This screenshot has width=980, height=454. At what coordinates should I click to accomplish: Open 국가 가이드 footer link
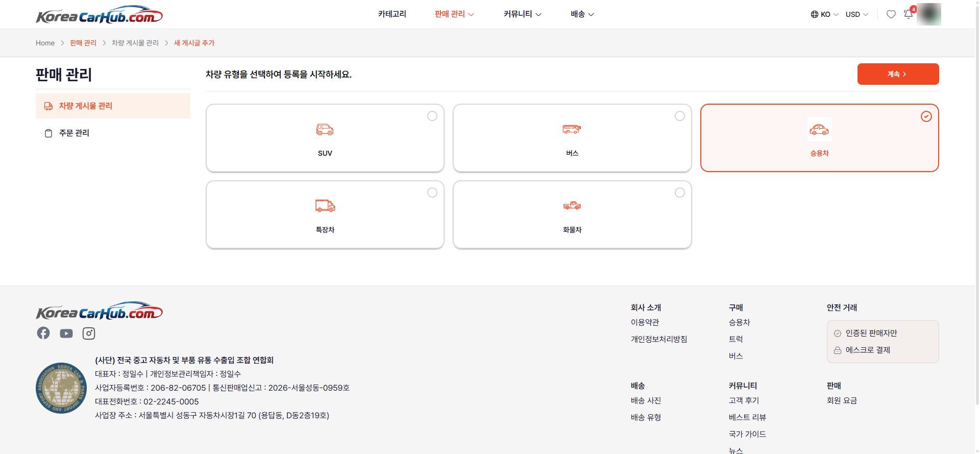click(x=747, y=434)
